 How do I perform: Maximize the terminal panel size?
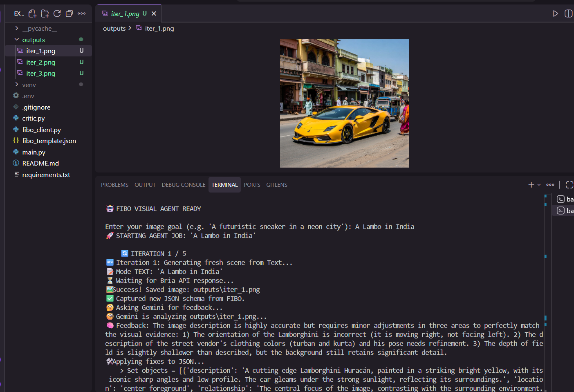click(x=569, y=185)
